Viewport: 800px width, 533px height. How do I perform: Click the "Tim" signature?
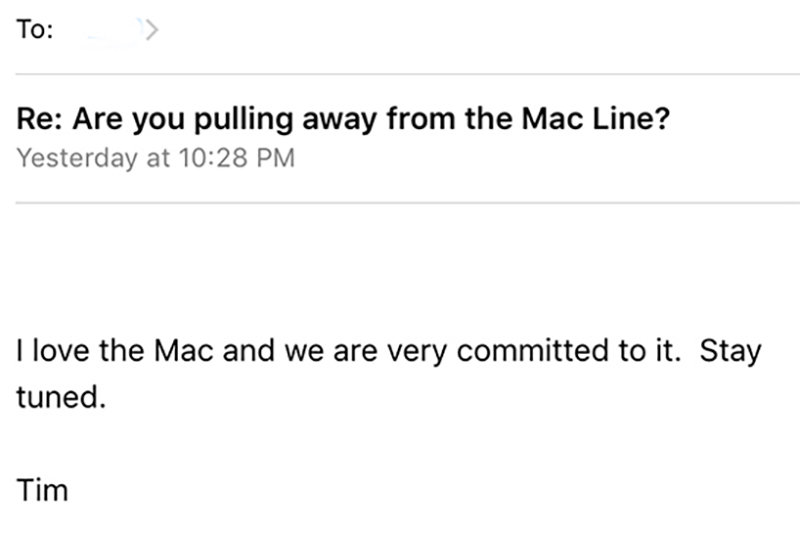(x=42, y=489)
